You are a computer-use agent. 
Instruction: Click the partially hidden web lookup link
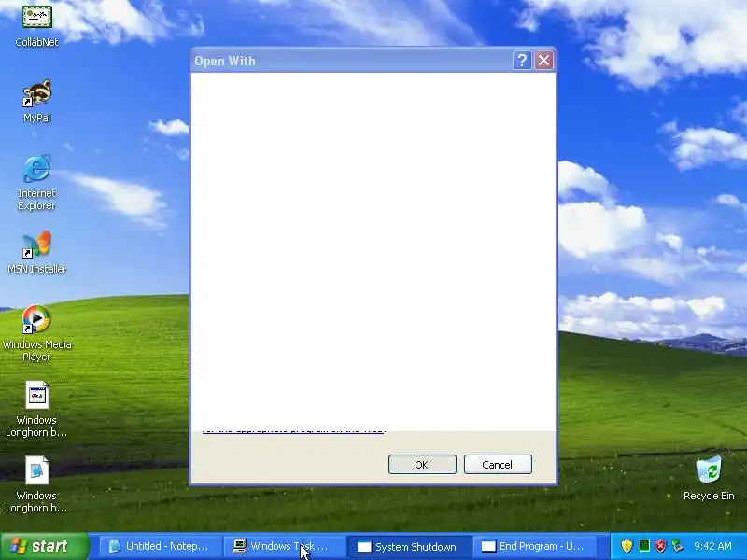(x=294, y=430)
